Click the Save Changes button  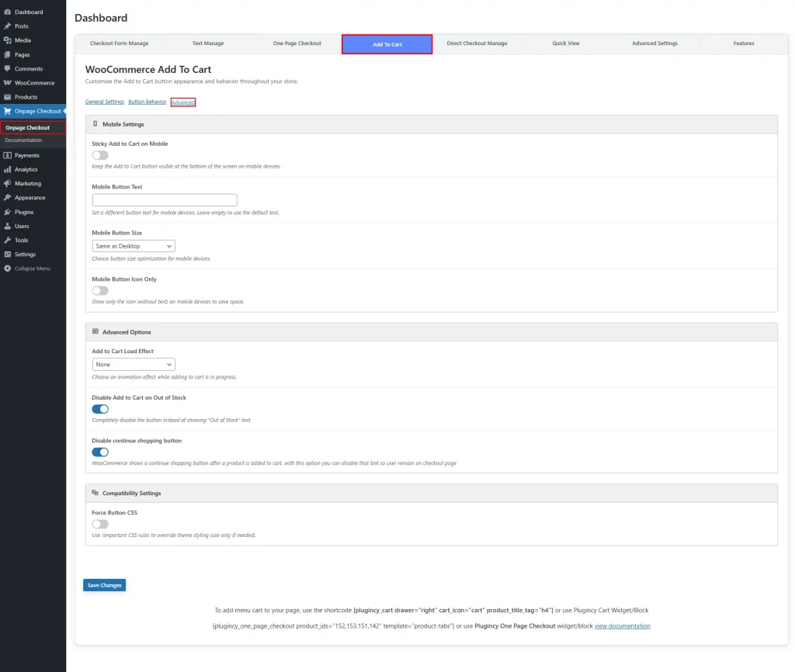(105, 585)
